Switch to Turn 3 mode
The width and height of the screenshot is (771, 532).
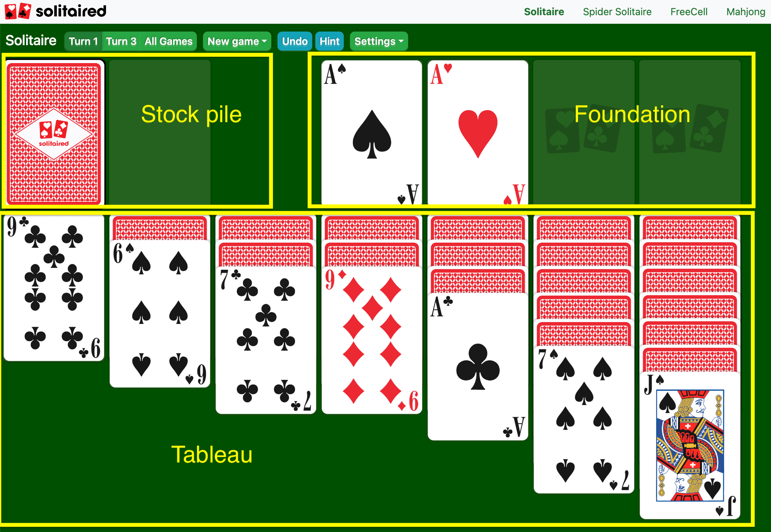[120, 41]
